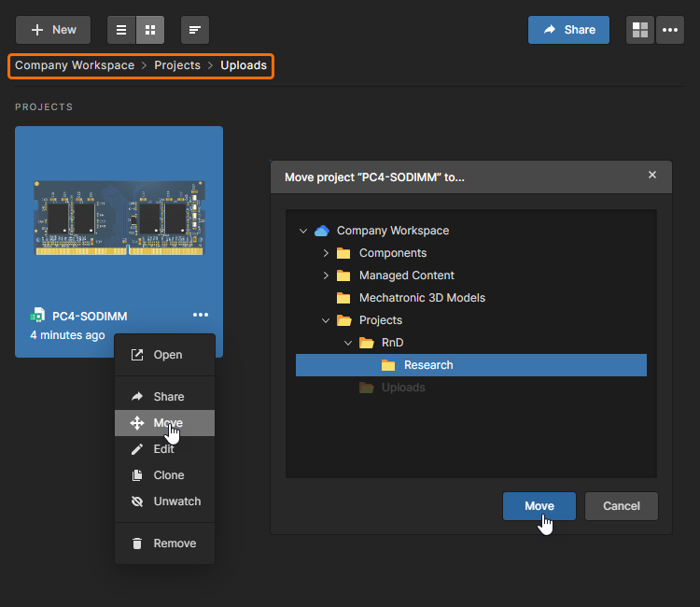
Task: Go to Projects in the breadcrumb
Action: 177,65
